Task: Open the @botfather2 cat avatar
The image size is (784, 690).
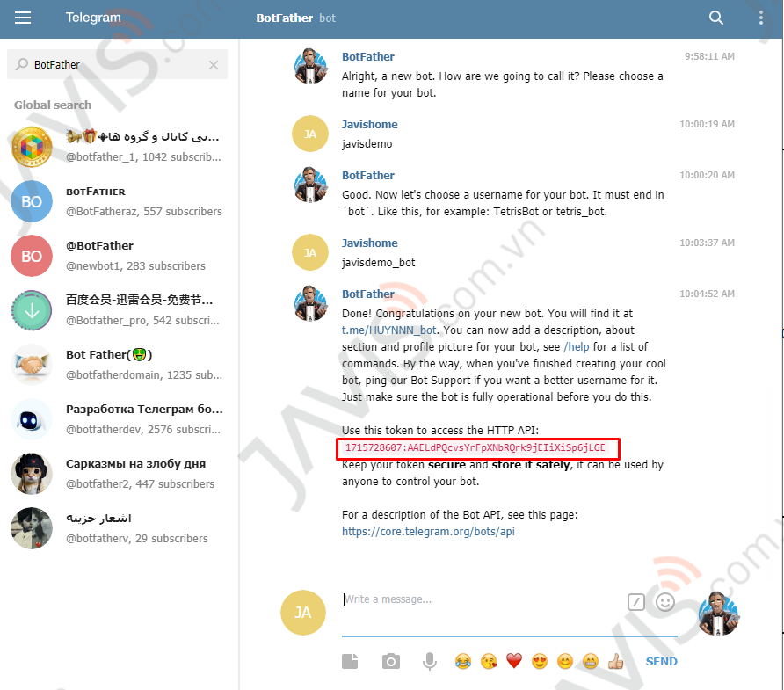Action: [x=32, y=474]
